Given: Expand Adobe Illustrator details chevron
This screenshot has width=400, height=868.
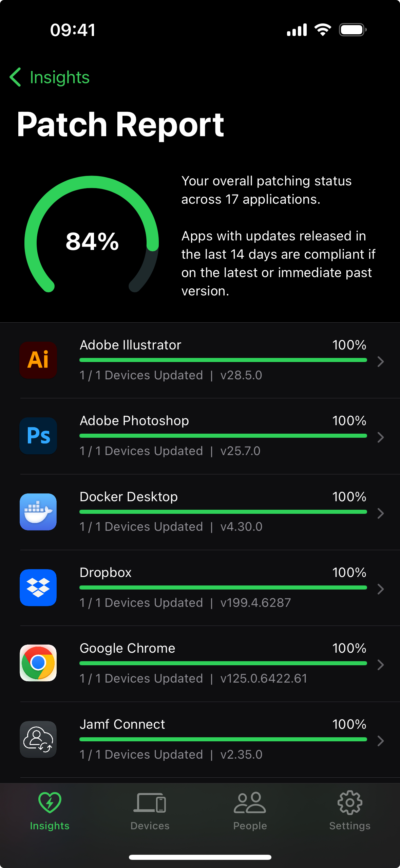Looking at the screenshot, I should coord(380,362).
